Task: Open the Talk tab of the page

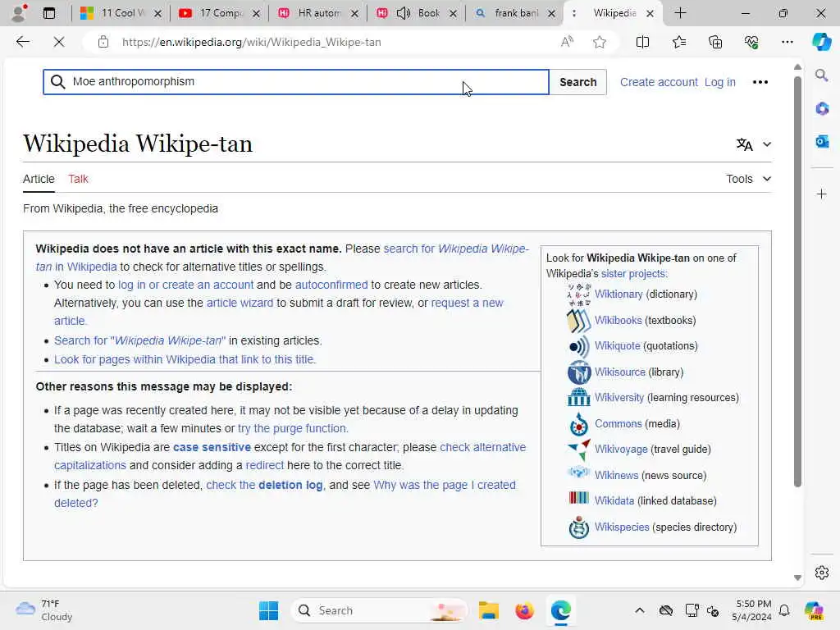Action: point(78,179)
